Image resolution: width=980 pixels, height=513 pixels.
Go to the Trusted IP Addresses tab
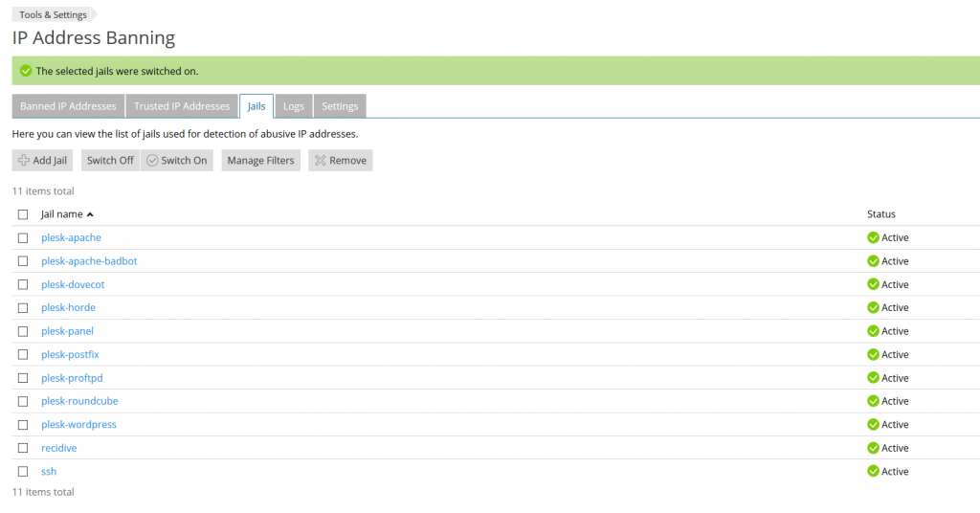(x=182, y=106)
